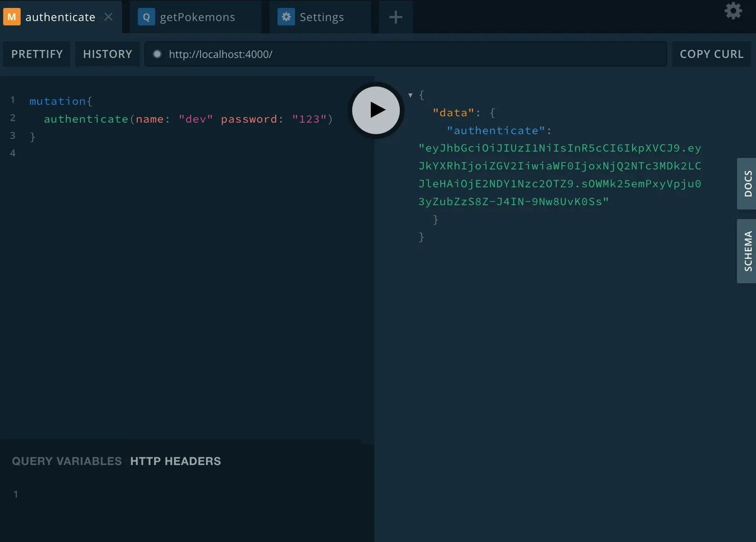Select the QUERY VARIABLES section

[67, 461]
